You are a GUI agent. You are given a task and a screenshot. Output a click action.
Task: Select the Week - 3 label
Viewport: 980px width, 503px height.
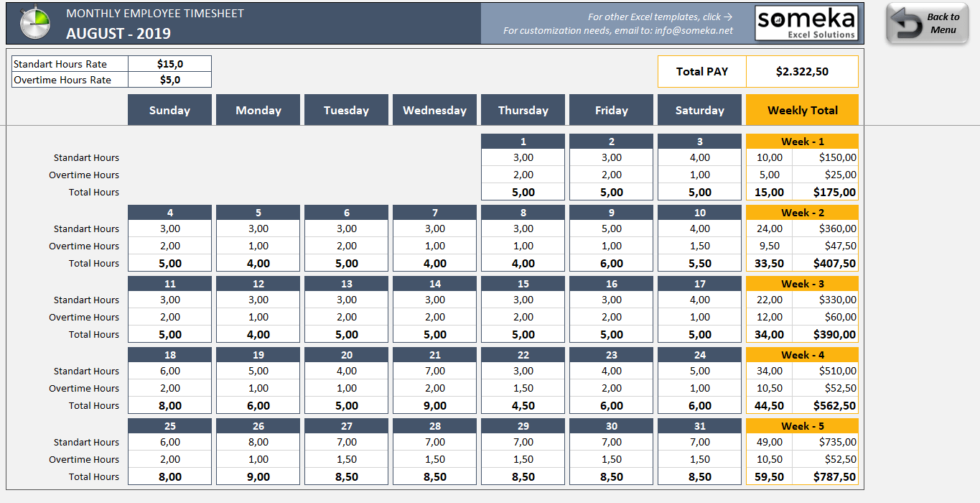point(802,284)
